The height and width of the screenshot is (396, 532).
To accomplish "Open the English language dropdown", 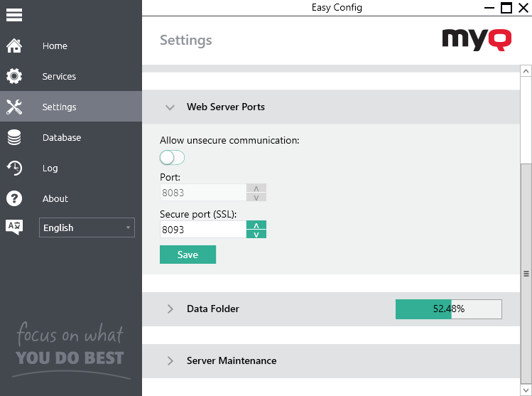I will [87, 228].
